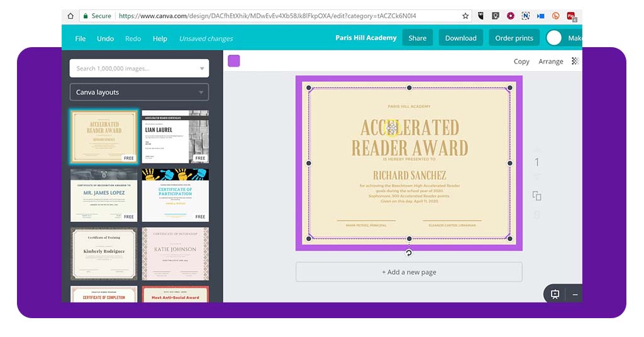
Task: Open the red Pinterest-style extension icon
Action: coord(571,16)
